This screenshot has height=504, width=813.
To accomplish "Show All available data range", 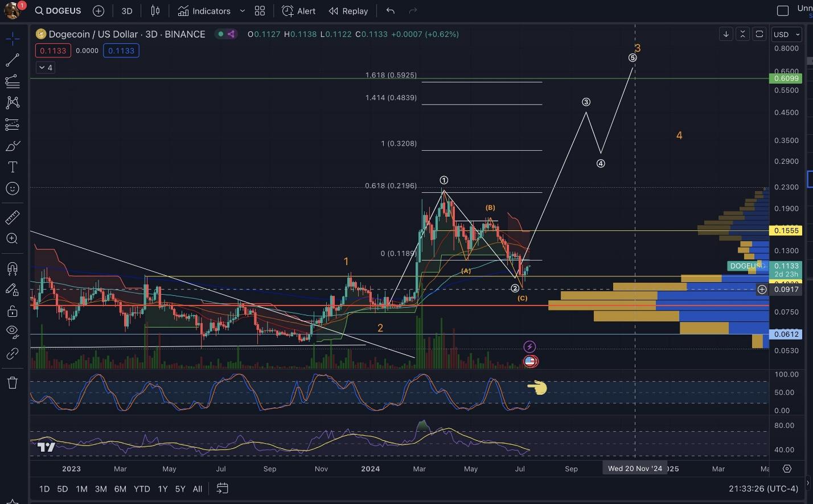I will [x=198, y=489].
